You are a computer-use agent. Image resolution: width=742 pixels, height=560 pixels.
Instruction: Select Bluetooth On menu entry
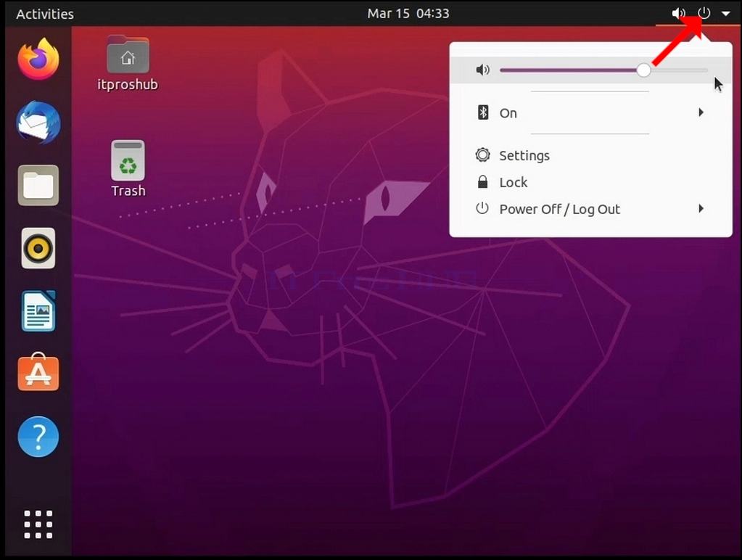pos(590,112)
